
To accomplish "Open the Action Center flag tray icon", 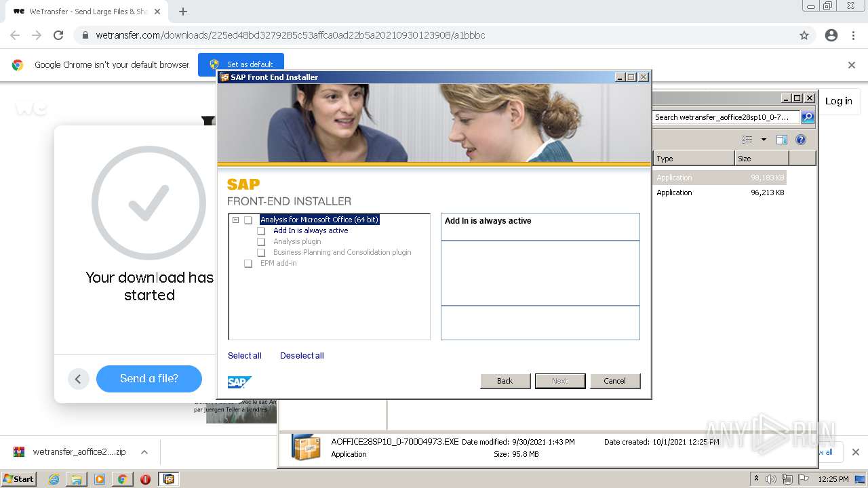I will [x=804, y=479].
